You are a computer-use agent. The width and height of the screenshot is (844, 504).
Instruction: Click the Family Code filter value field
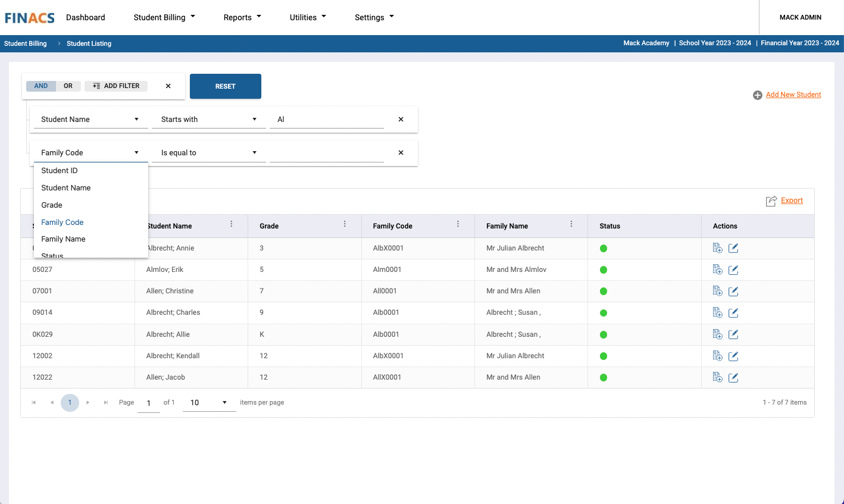click(326, 153)
